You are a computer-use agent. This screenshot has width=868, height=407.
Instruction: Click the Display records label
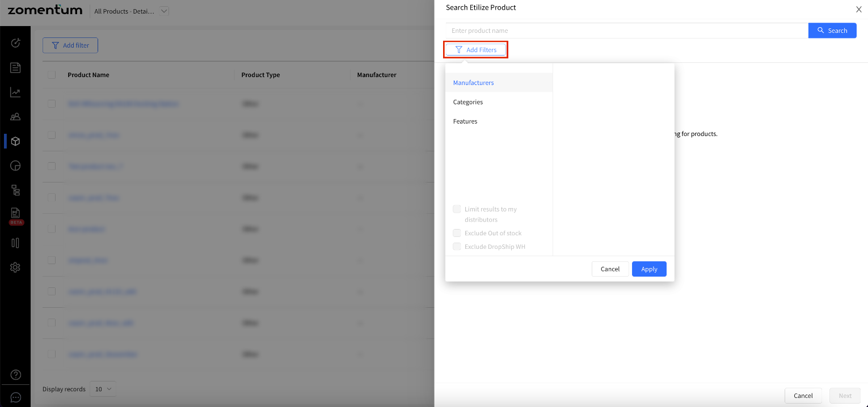pos(64,389)
